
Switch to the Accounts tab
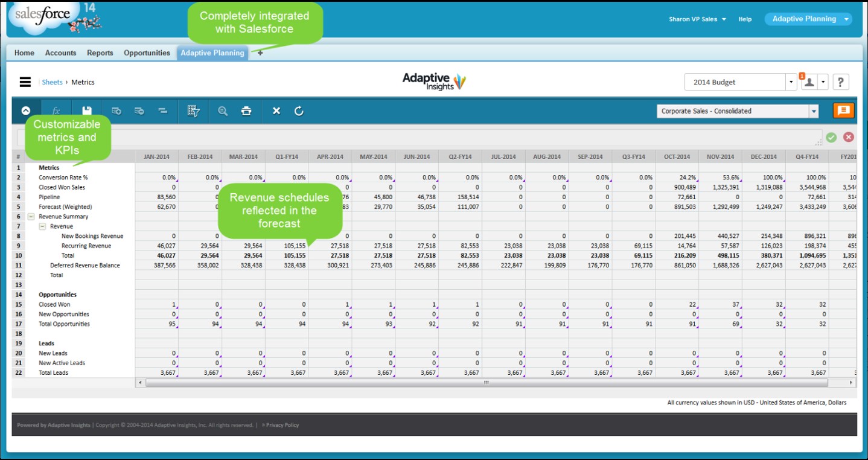click(60, 53)
